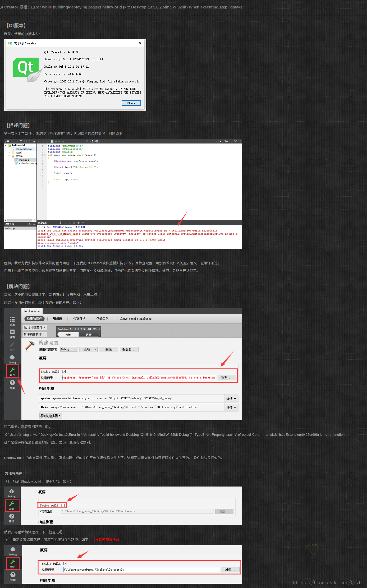The image size is (367, 588).
Task: Click 浏览... next to the TypeError directory
Action: (x=227, y=378)
